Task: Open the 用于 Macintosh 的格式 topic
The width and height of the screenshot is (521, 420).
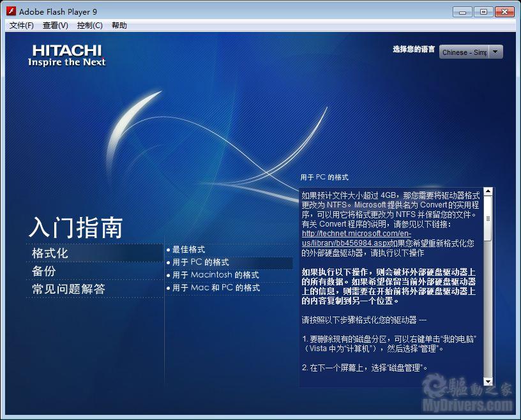Action: (215, 275)
